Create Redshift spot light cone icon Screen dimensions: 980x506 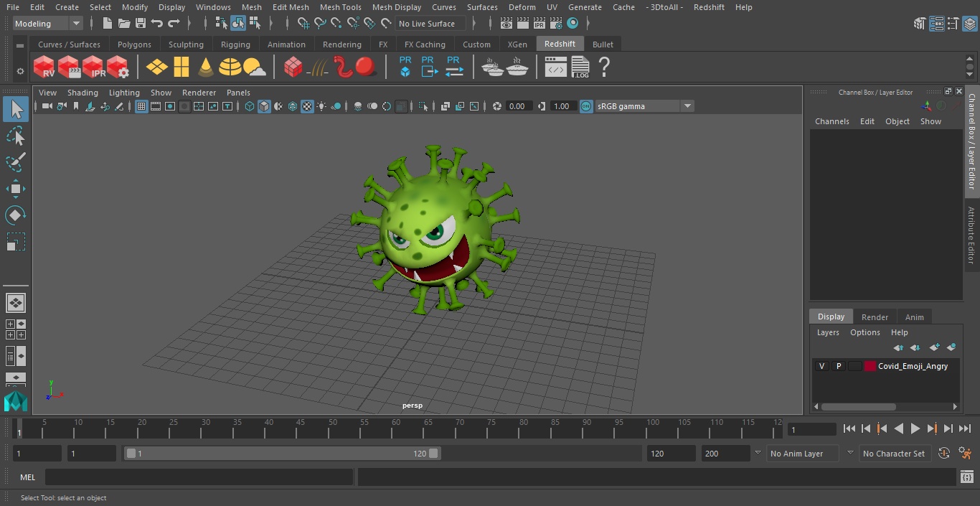click(x=206, y=67)
